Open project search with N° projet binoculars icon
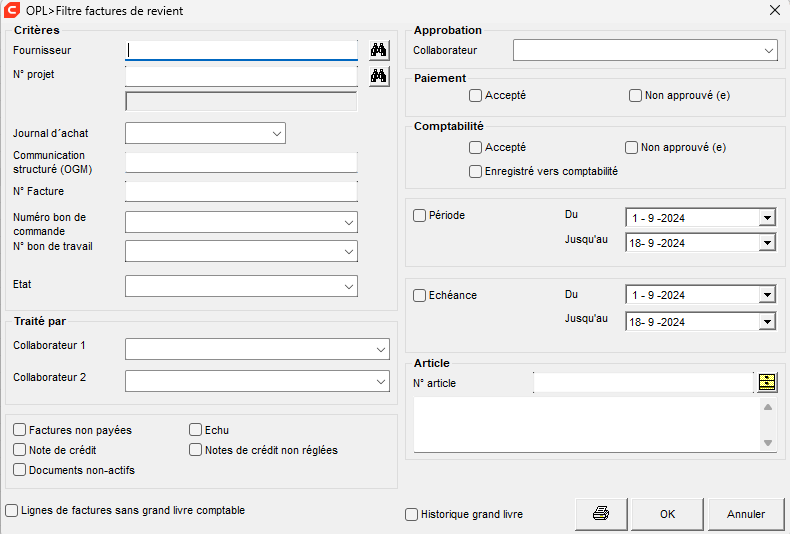Screen dimensions: 790x534 point(379,76)
